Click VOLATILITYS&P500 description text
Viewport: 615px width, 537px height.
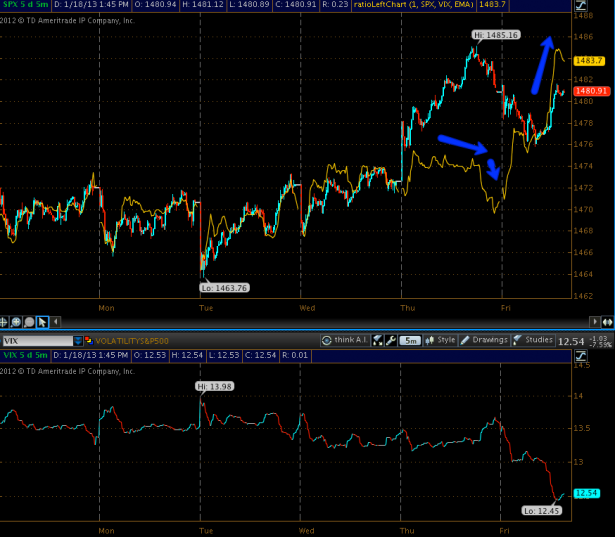click(x=132, y=341)
